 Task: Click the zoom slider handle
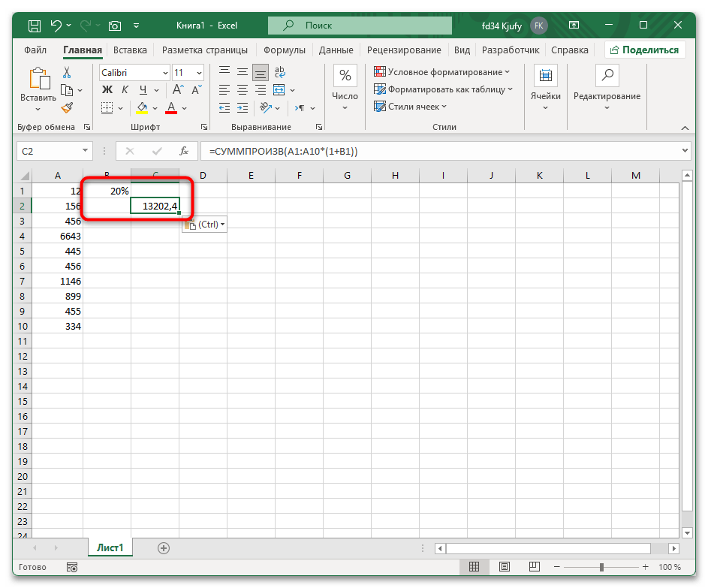[x=601, y=567]
